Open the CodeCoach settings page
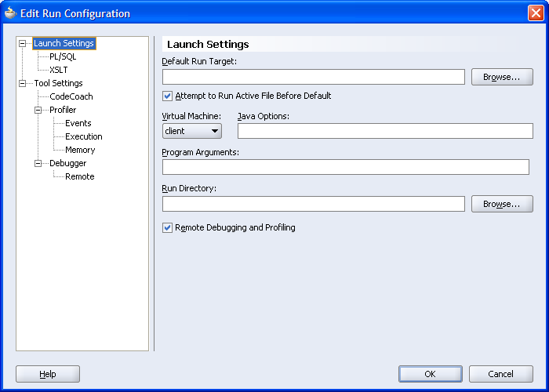549x392 pixels. tap(71, 97)
